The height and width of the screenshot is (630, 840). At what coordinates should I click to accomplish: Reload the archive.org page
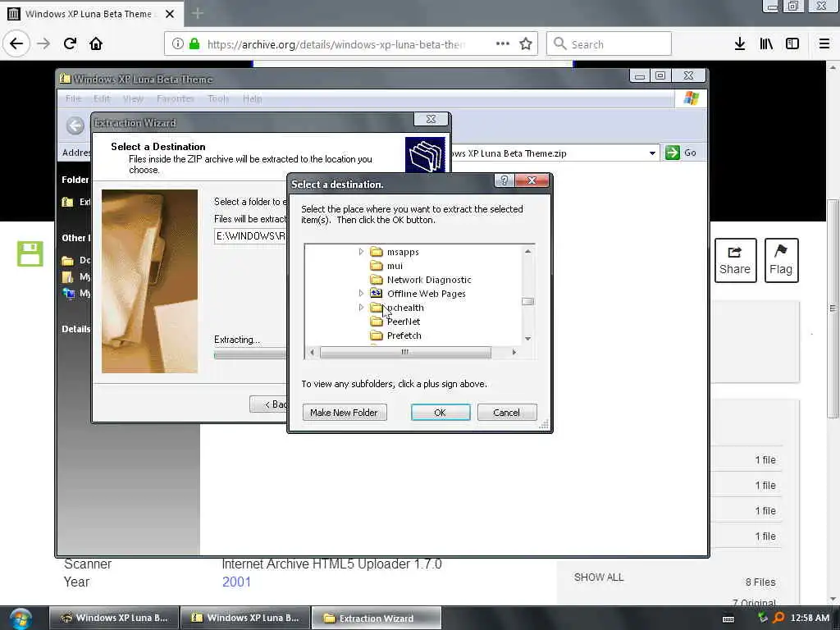tap(70, 43)
